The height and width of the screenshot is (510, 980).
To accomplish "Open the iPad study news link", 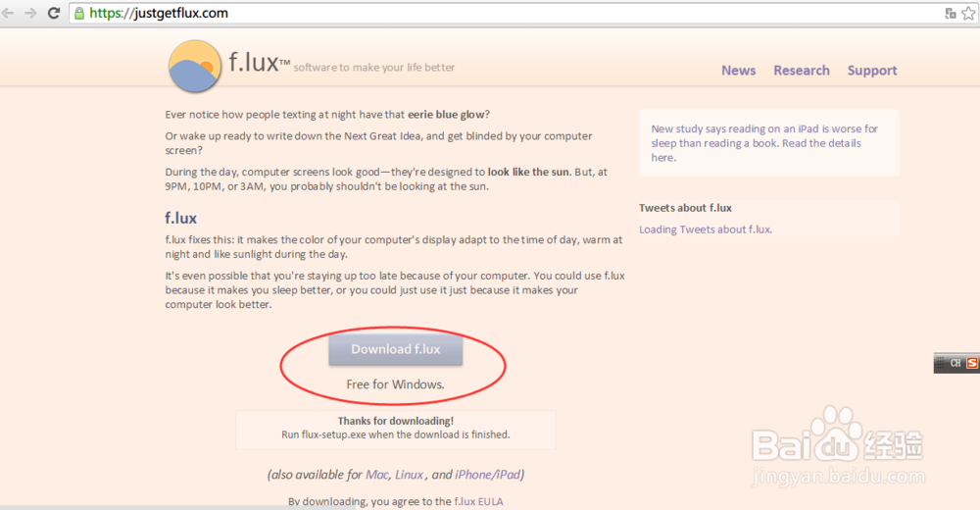I will click(764, 143).
